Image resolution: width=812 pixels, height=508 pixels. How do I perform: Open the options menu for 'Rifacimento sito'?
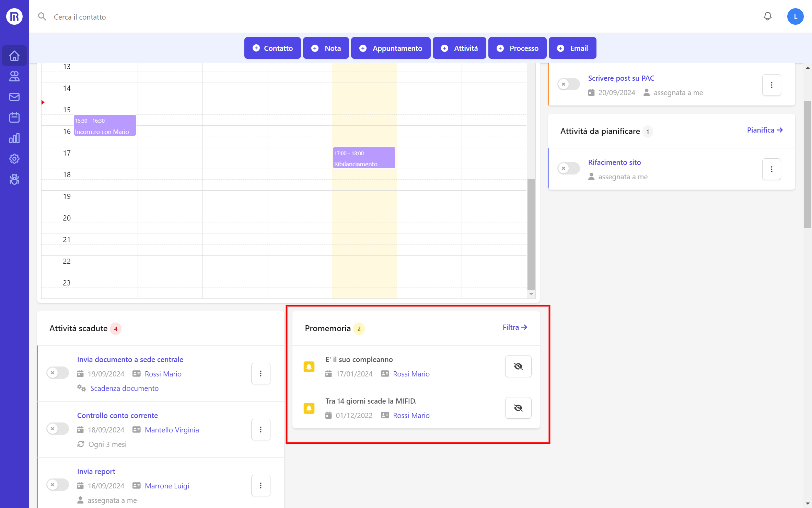(x=772, y=169)
